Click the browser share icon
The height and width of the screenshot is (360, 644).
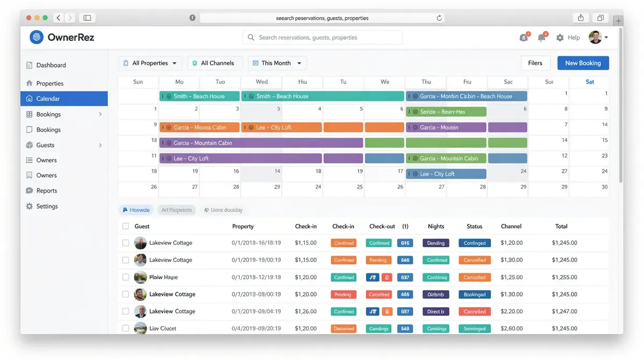click(x=581, y=18)
